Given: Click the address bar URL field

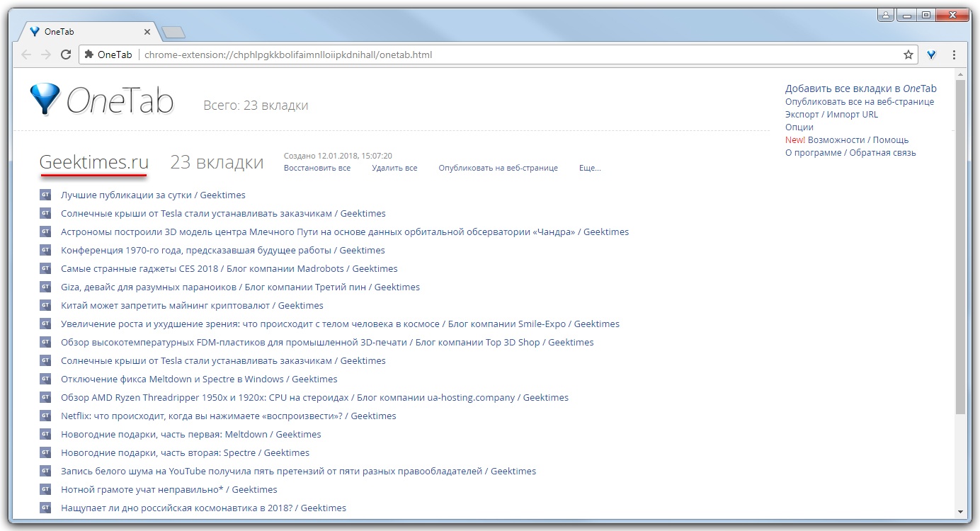Looking at the screenshot, I should (x=497, y=55).
